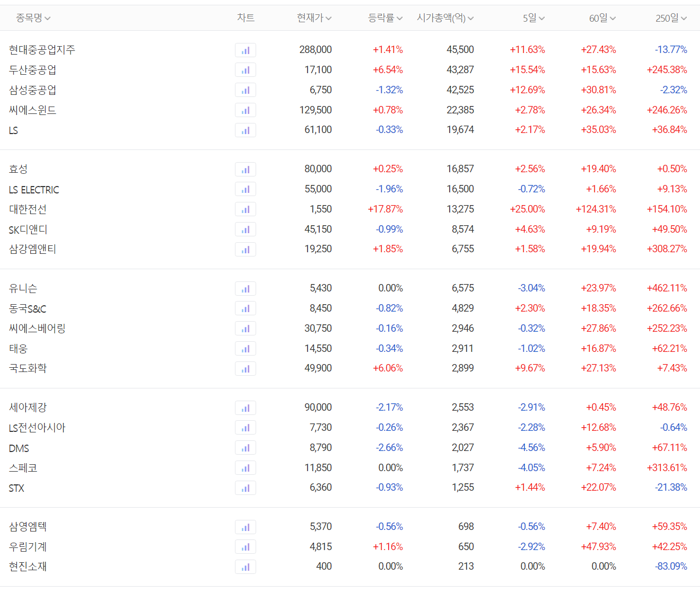Select change rate +6.06%

pos(388,368)
